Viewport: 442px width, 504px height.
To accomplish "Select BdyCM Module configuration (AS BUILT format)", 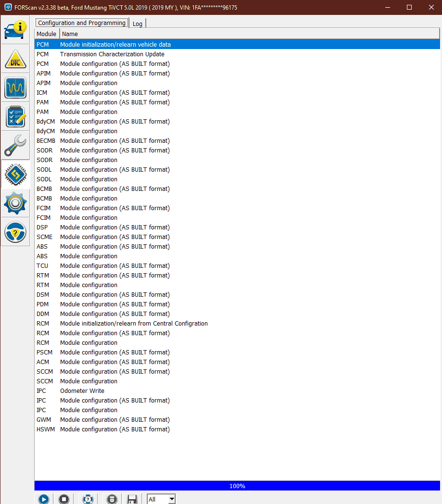I will (x=237, y=122).
